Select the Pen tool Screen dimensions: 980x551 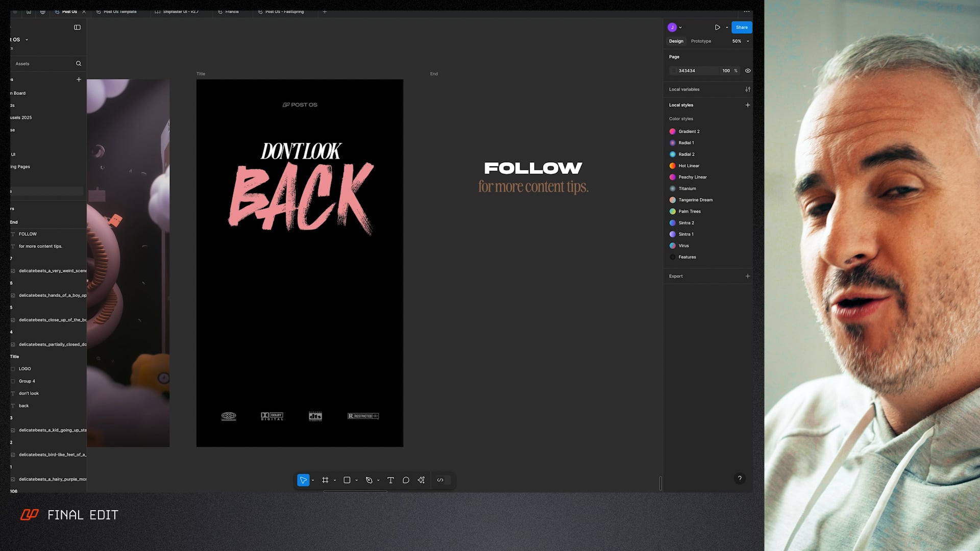370,480
